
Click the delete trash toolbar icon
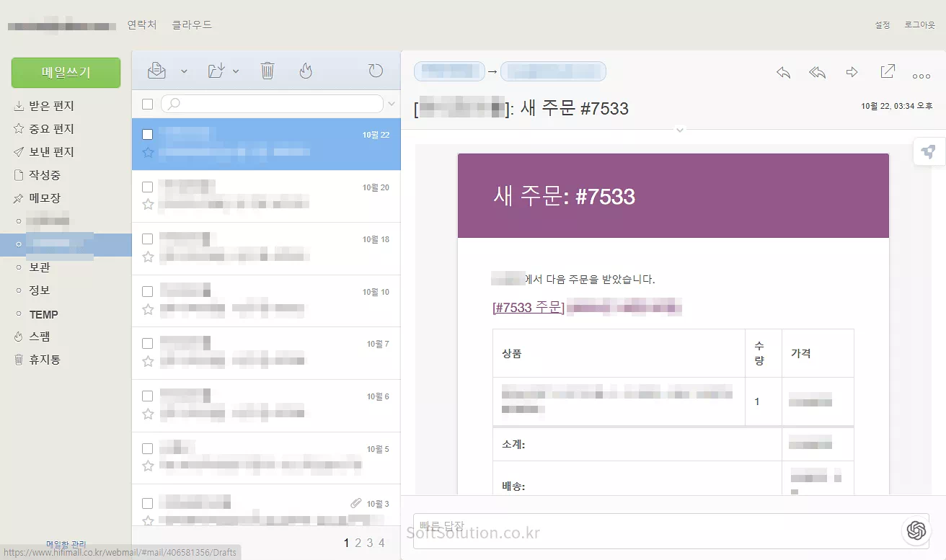pos(268,71)
